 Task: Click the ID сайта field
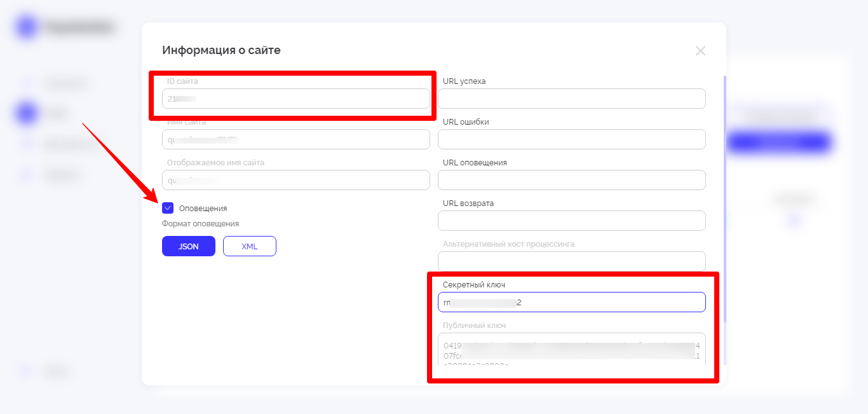(x=295, y=99)
